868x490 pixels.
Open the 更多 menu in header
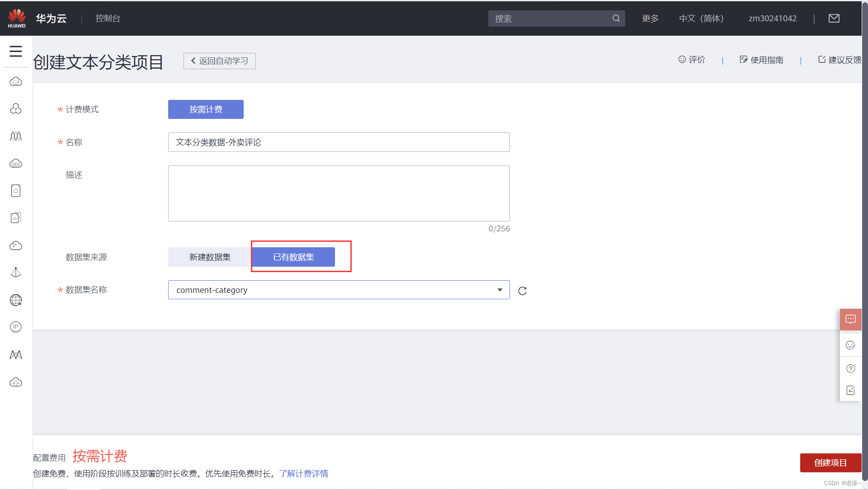(x=650, y=19)
